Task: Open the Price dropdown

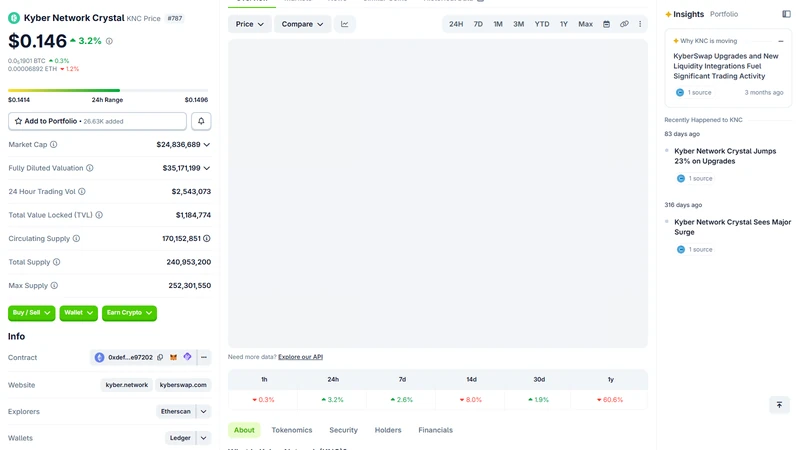Action: pos(250,24)
